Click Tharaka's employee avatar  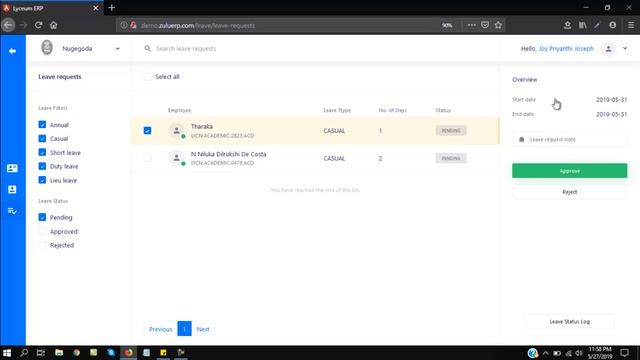click(x=177, y=131)
